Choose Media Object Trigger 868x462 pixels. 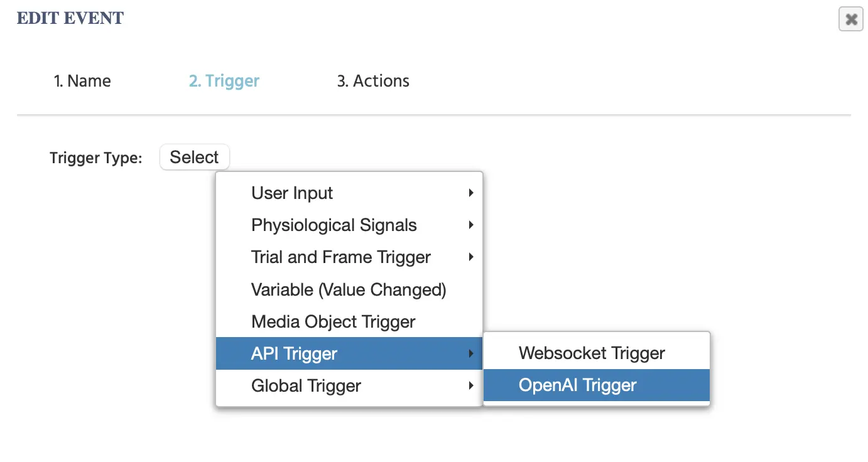[333, 322]
